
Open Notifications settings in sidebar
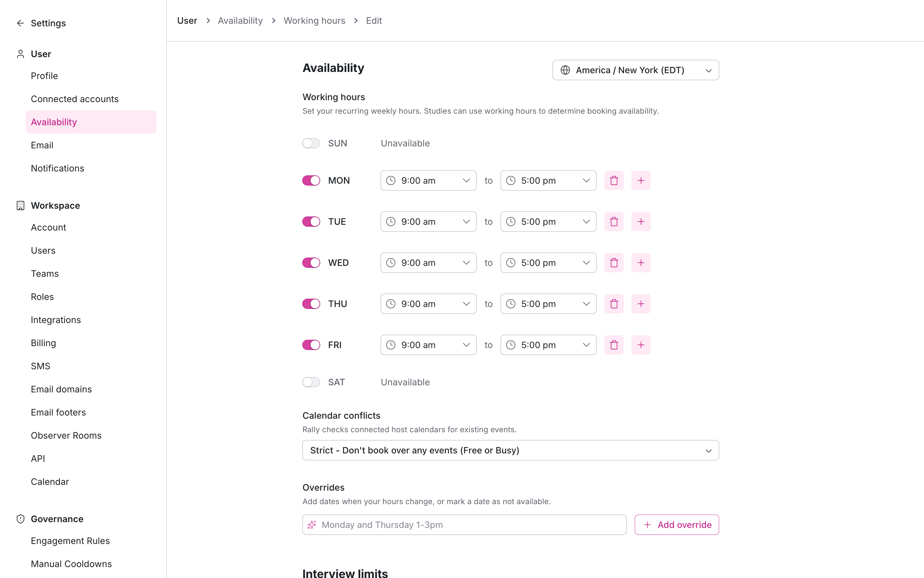[x=58, y=169]
